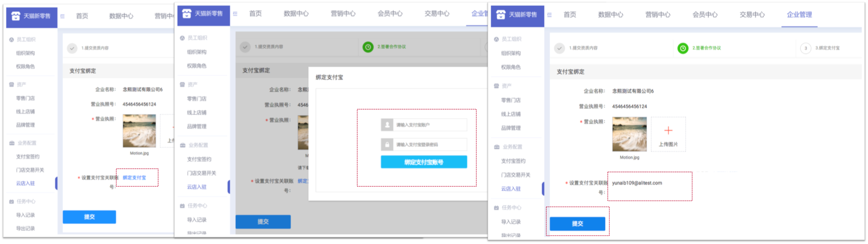
Task: Toggle sidebar collapse icon in the middle window
Action: tap(235, 14)
